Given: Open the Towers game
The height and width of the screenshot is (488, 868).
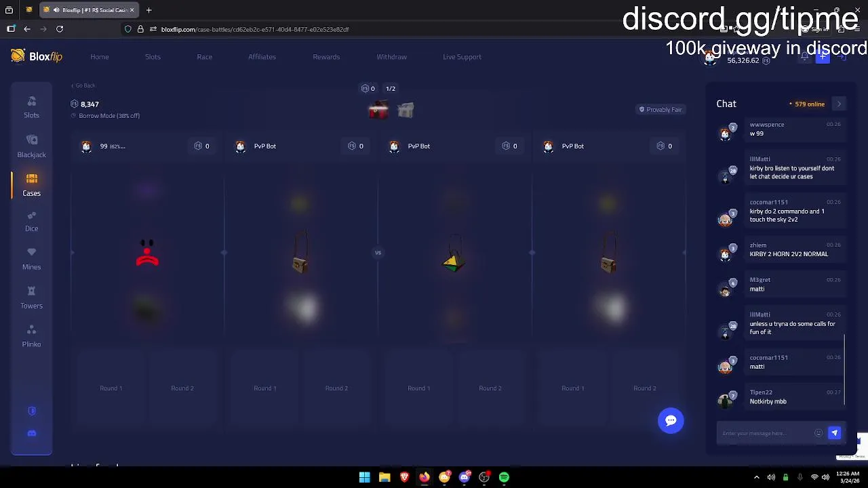Looking at the screenshot, I should tap(31, 298).
